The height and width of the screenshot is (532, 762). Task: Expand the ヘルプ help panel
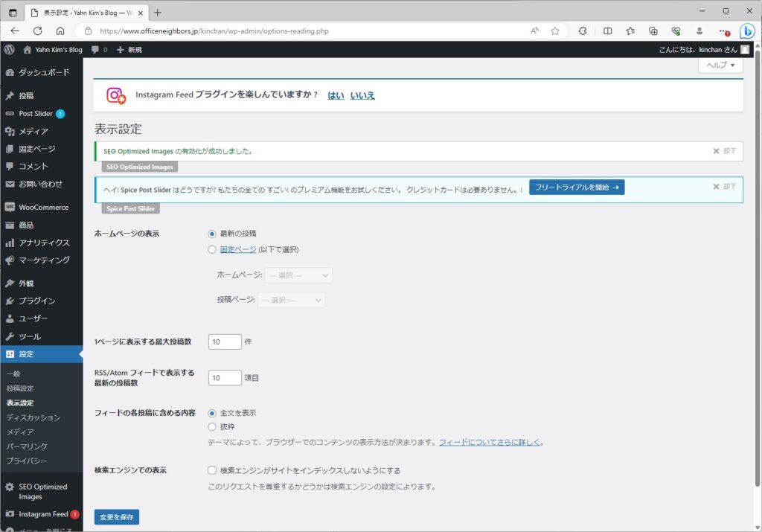[720, 65]
